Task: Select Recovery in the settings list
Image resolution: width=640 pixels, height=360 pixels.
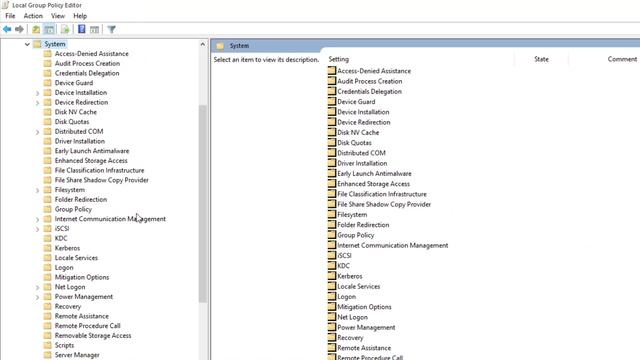Action: (x=350, y=338)
